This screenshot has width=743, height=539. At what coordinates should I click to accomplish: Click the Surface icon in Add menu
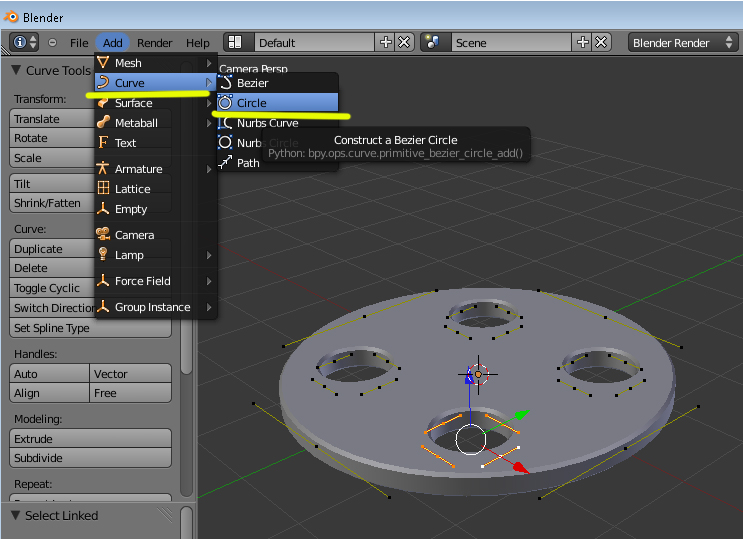[x=103, y=103]
